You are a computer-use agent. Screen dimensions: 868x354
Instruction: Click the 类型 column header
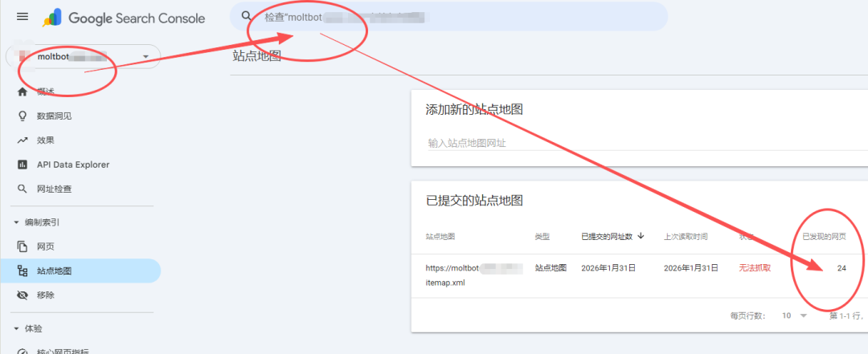(x=542, y=236)
